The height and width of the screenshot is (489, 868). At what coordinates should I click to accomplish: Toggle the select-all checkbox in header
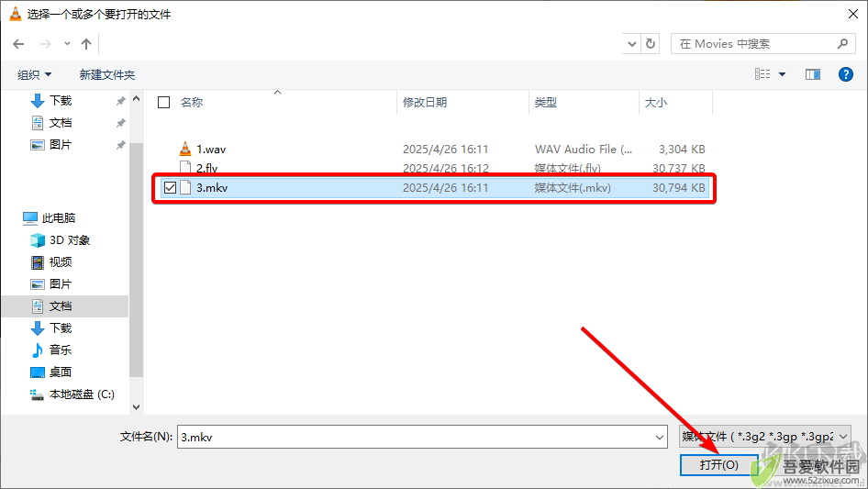click(164, 102)
